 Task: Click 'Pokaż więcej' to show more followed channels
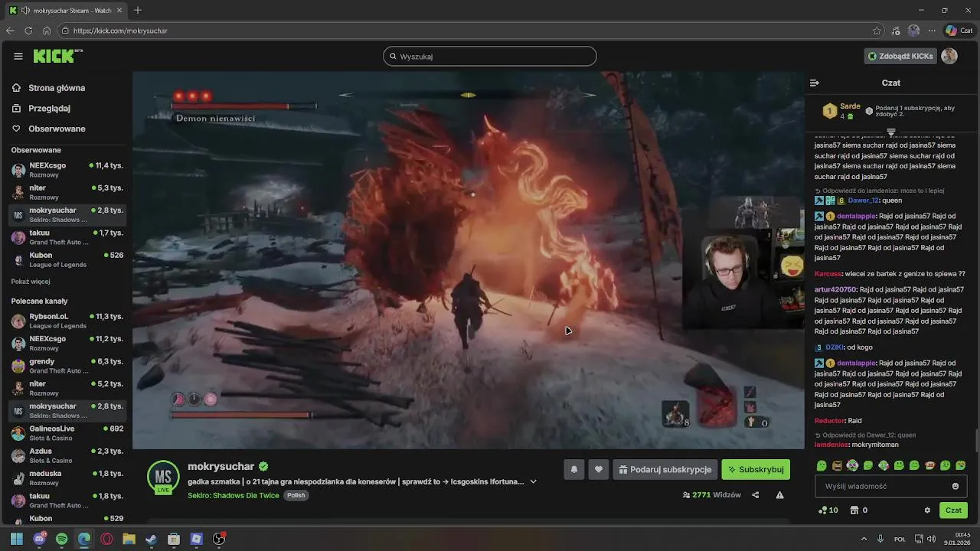coord(31,282)
